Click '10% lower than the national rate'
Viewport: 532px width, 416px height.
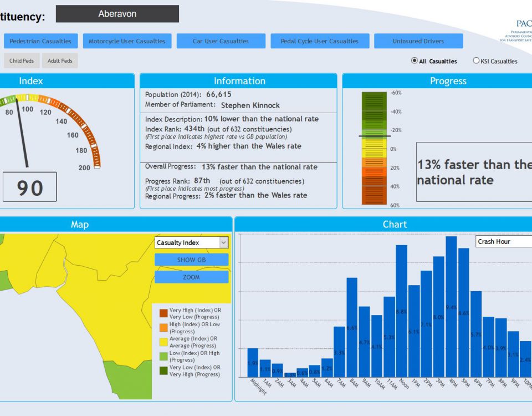261,119
